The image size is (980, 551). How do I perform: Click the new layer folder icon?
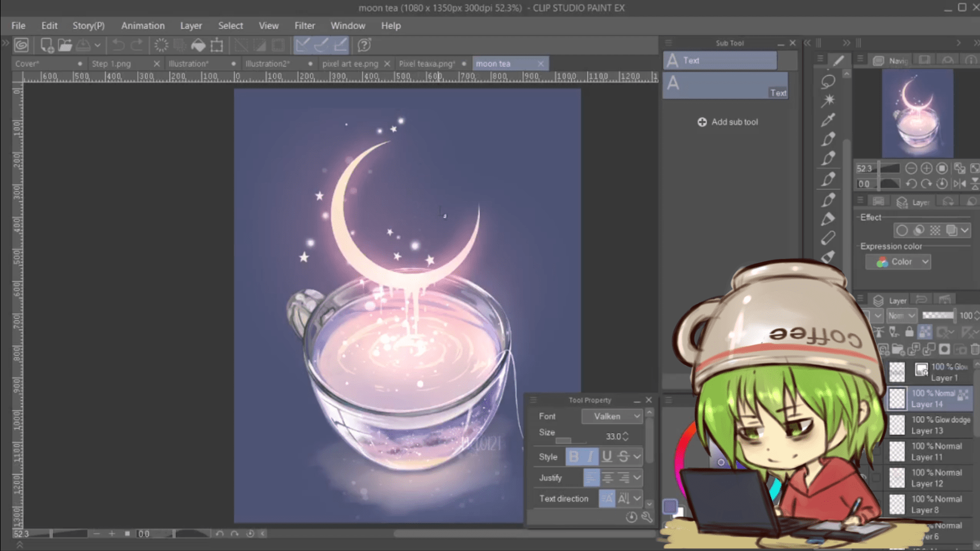pos(898,349)
